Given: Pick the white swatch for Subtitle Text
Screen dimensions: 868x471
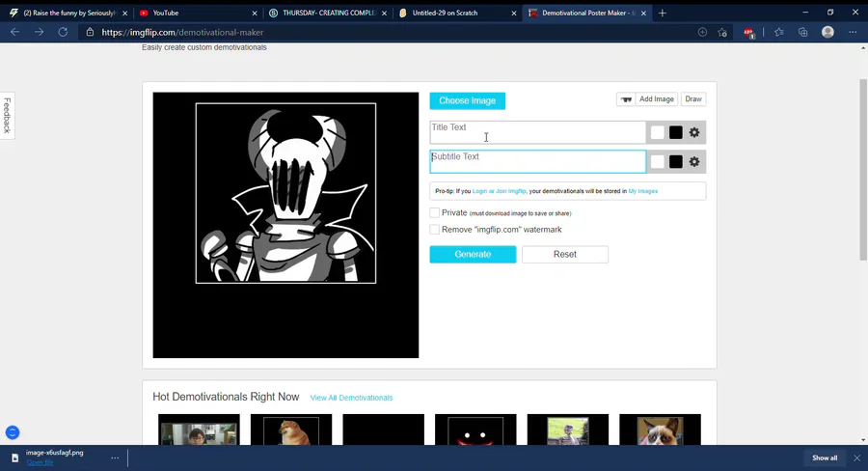Looking at the screenshot, I should coord(657,162).
